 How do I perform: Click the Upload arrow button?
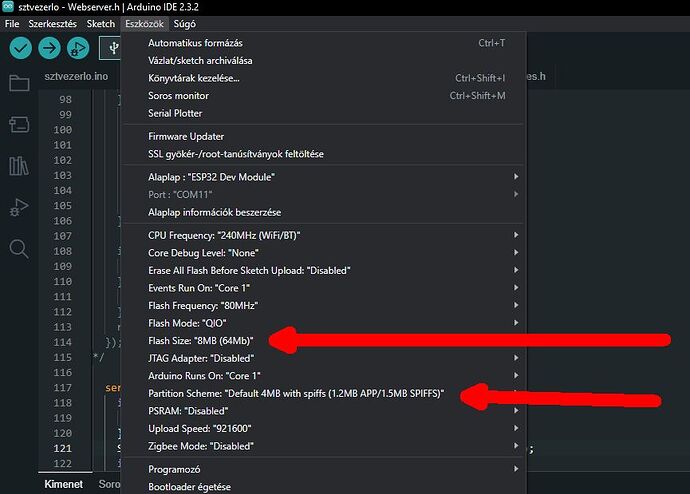point(49,48)
